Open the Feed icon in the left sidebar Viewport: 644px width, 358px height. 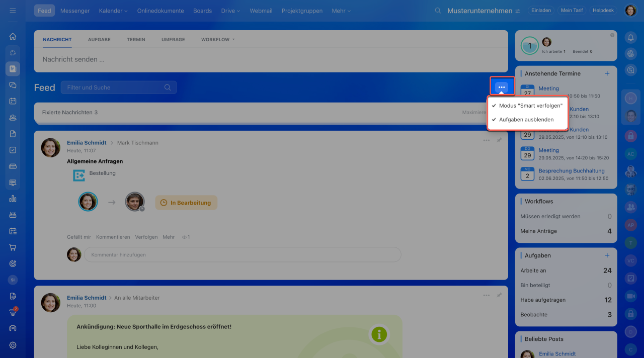pos(13,68)
